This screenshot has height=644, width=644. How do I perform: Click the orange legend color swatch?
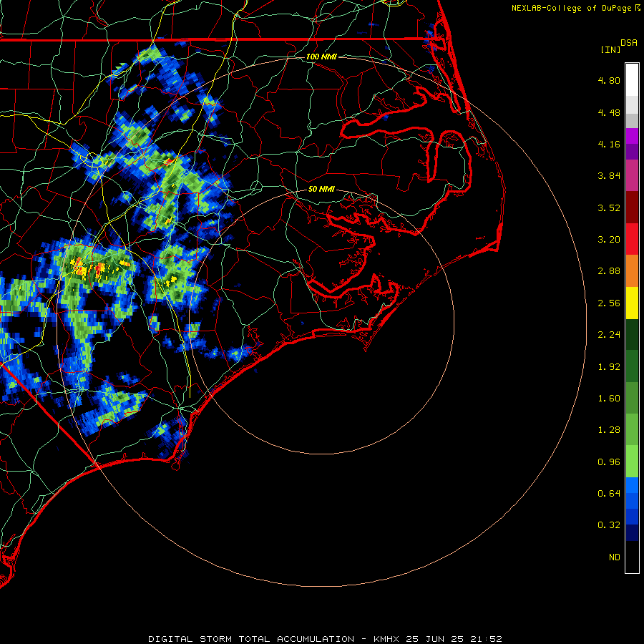pos(632,271)
